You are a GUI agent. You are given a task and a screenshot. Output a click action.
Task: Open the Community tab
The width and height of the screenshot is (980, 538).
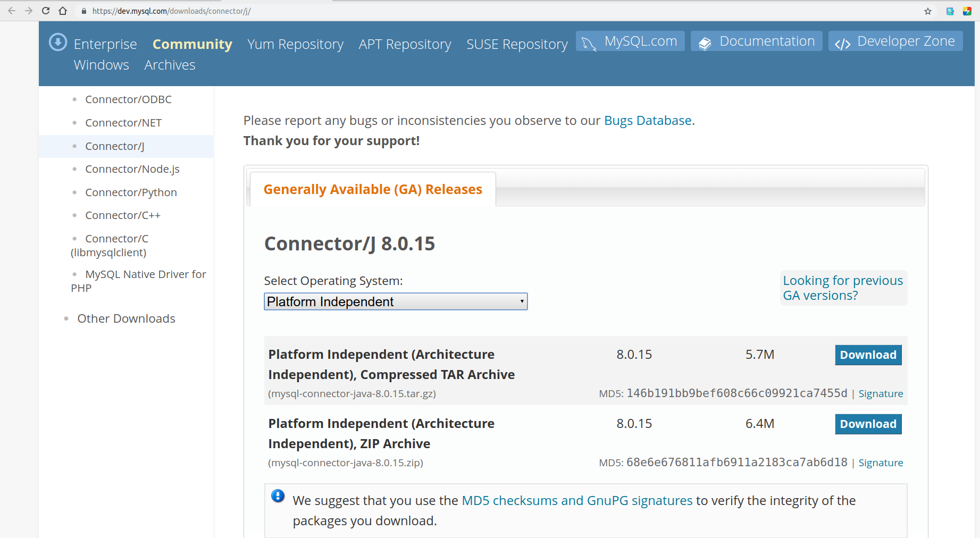(192, 44)
